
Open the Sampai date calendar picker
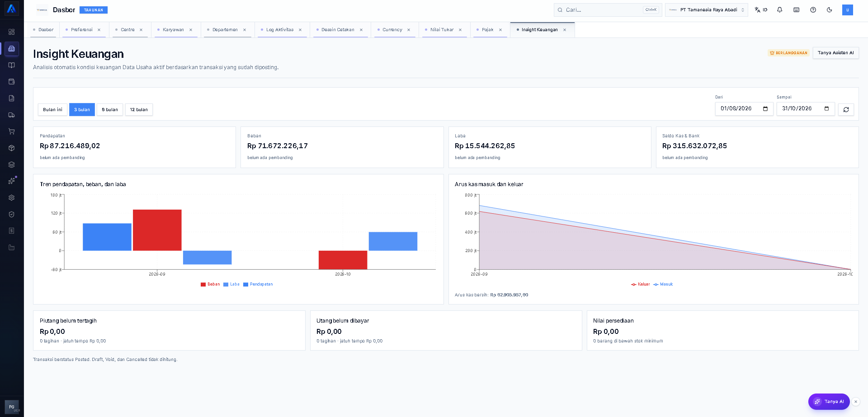[827, 108]
